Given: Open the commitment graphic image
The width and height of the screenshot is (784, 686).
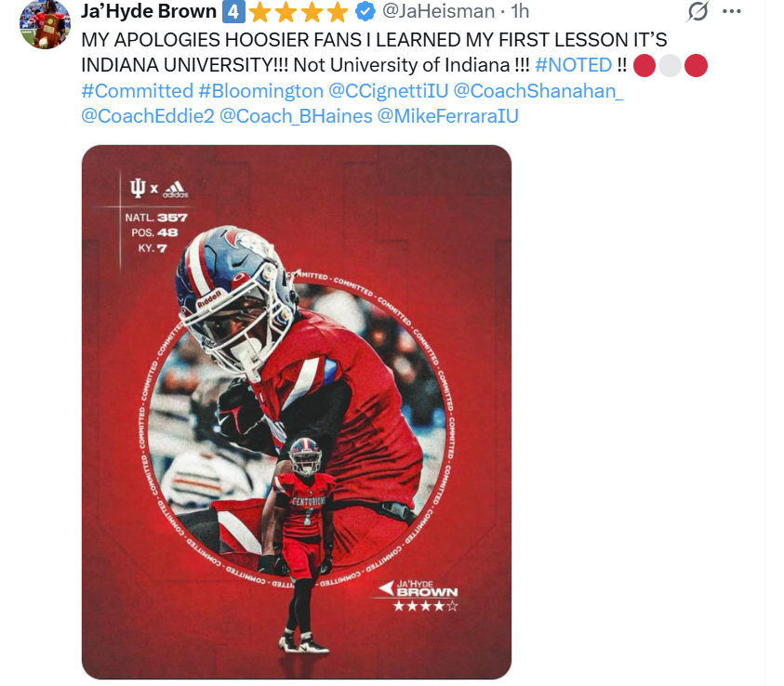Looking at the screenshot, I should pyautogui.click(x=297, y=412).
